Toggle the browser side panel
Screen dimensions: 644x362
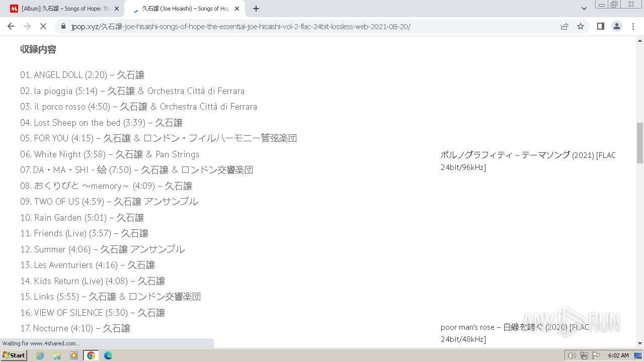[600, 26]
